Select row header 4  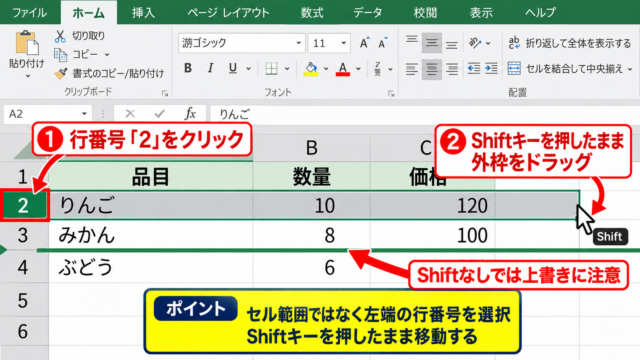coord(24,267)
